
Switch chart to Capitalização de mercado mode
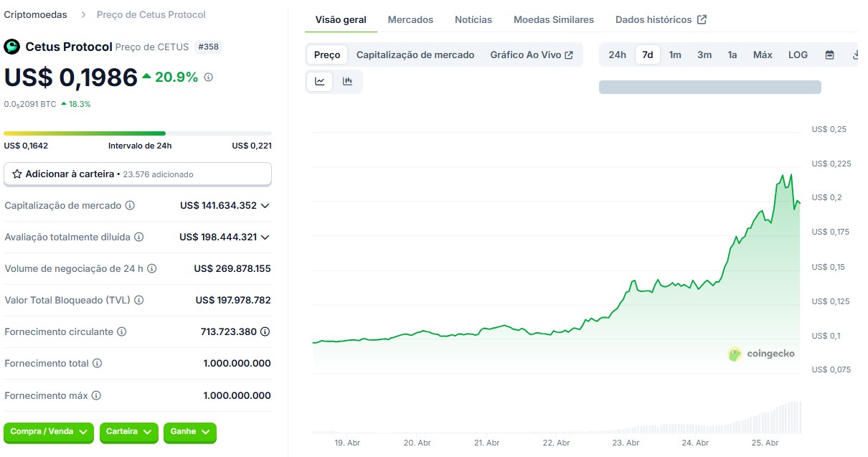point(415,55)
